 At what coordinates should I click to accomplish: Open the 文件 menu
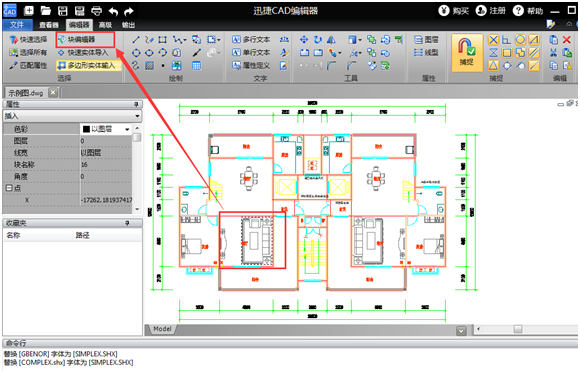pos(17,24)
